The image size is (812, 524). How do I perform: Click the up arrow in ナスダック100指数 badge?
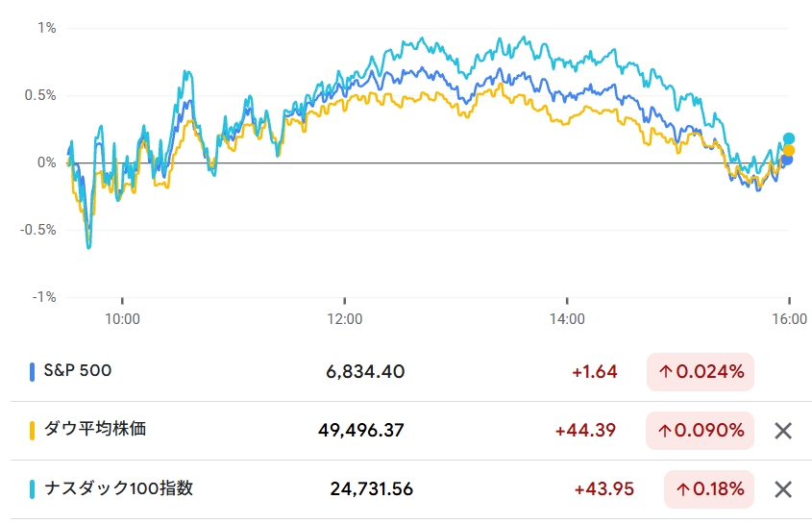point(681,489)
